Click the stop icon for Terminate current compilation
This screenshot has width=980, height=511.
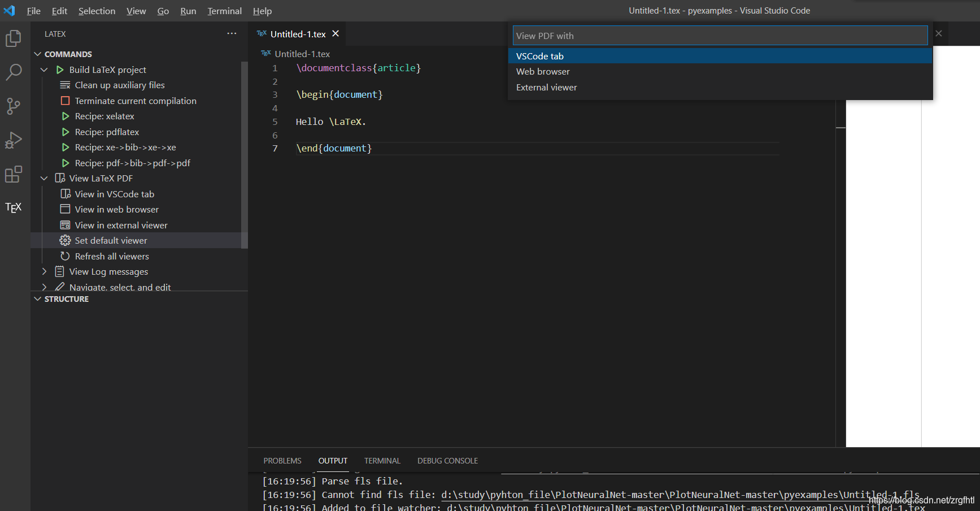tap(65, 101)
